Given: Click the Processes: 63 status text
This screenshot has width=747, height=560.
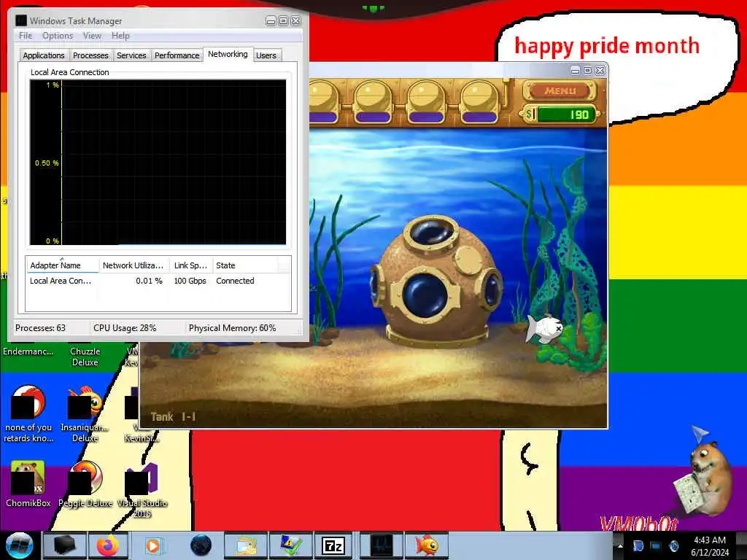Looking at the screenshot, I should [41, 328].
